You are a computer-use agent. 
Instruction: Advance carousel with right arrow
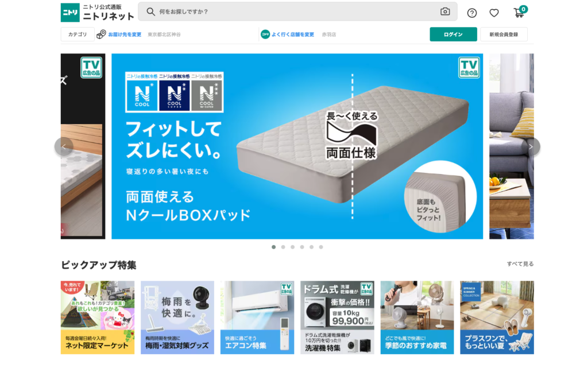(x=531, y=146)
